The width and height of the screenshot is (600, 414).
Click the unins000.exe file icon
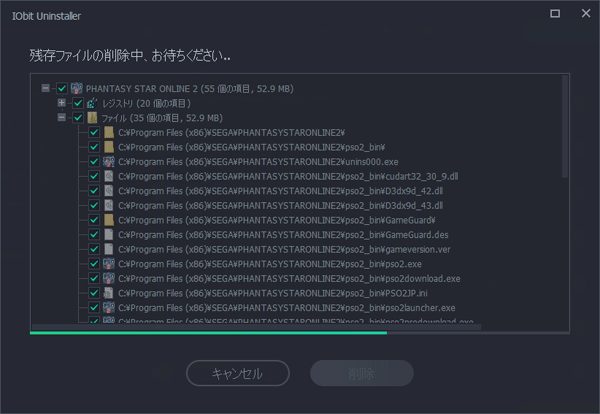pos(109,161)
